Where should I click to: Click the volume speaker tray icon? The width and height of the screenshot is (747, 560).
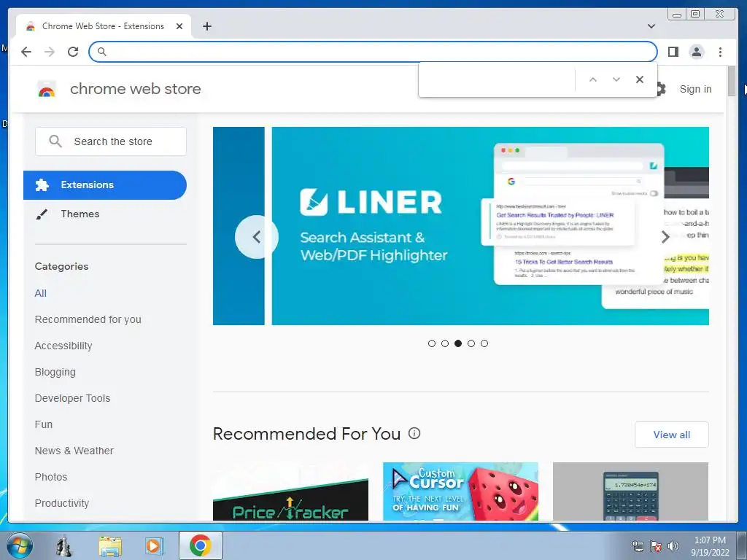(x=673, y=546)
